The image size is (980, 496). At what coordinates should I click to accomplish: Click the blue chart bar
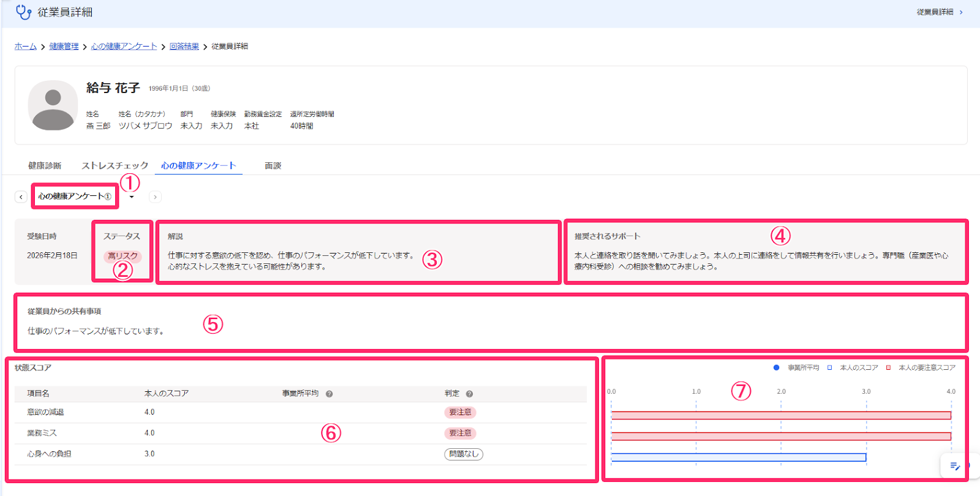739,457
